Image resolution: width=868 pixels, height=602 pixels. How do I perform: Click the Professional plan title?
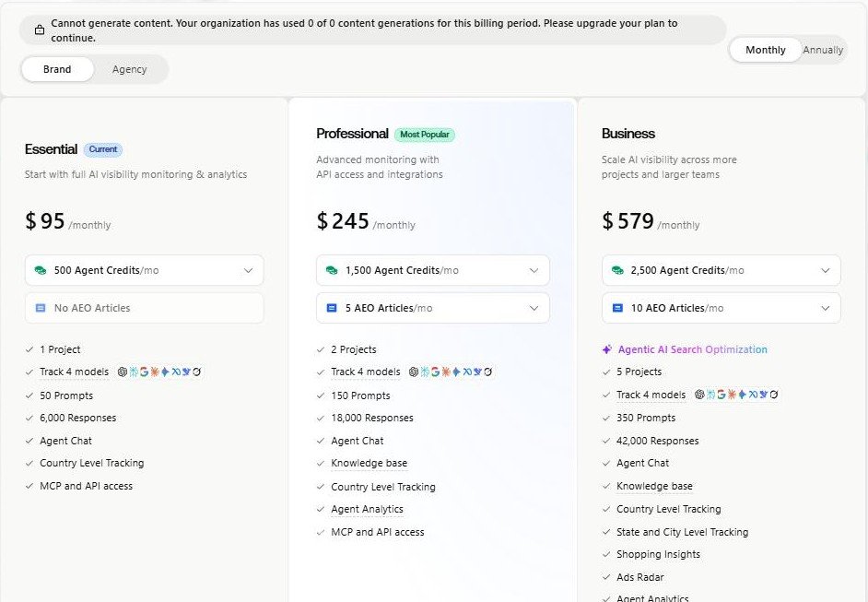[352, 134]
